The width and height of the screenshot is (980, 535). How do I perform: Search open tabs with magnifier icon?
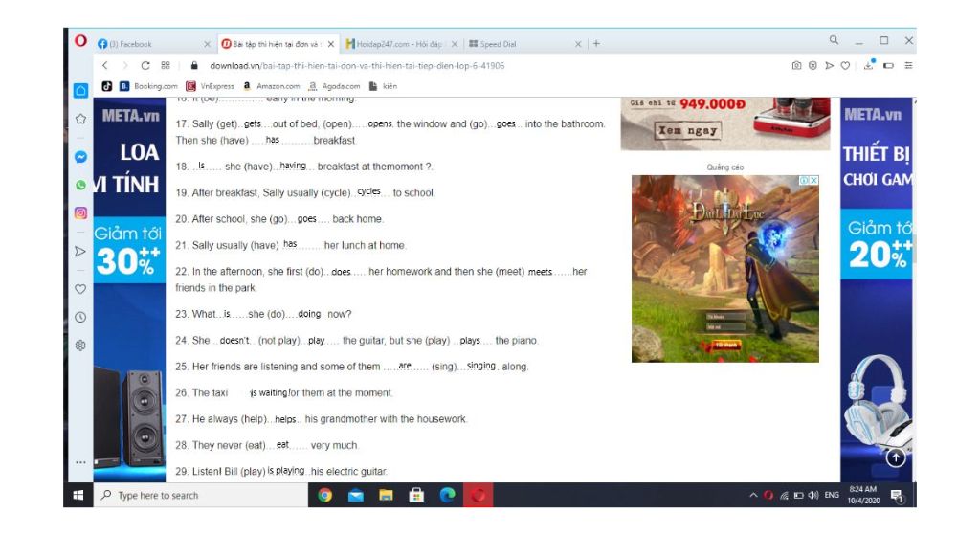(834, 40)
